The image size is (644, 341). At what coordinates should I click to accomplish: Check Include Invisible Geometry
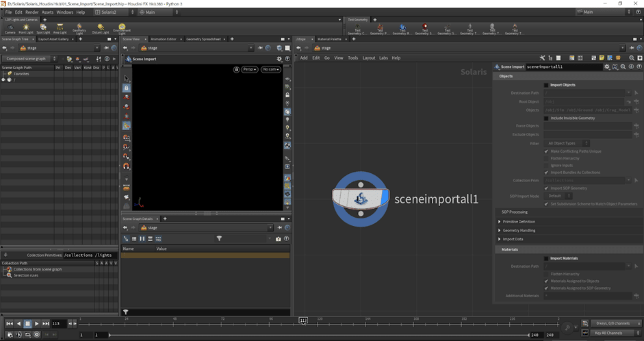coord(546,118)
